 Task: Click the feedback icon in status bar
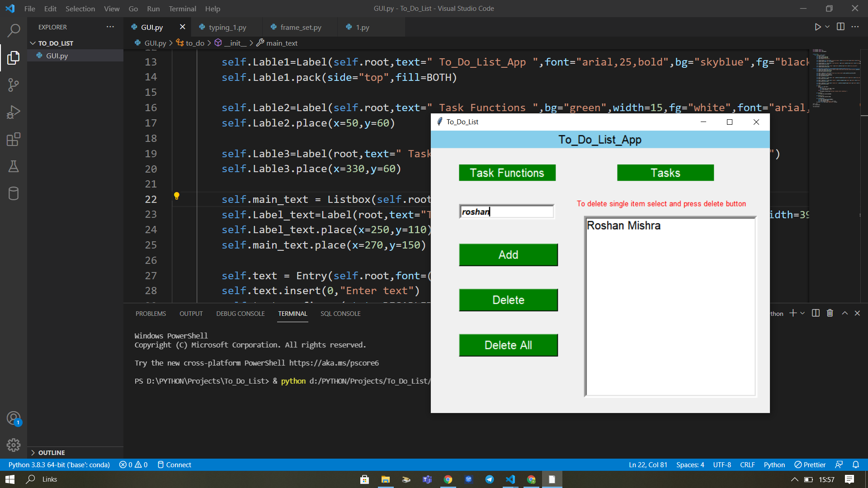pyautogui.click(x=839, y=465)
